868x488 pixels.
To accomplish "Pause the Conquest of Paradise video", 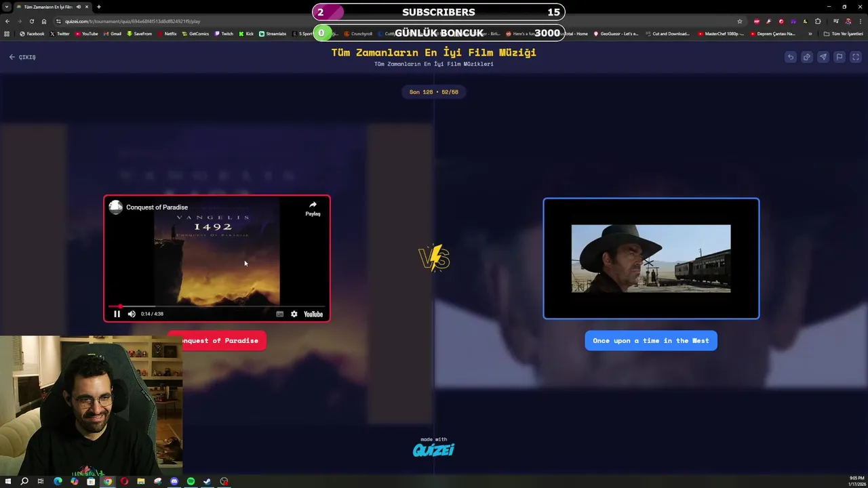I will coord(117,314).
